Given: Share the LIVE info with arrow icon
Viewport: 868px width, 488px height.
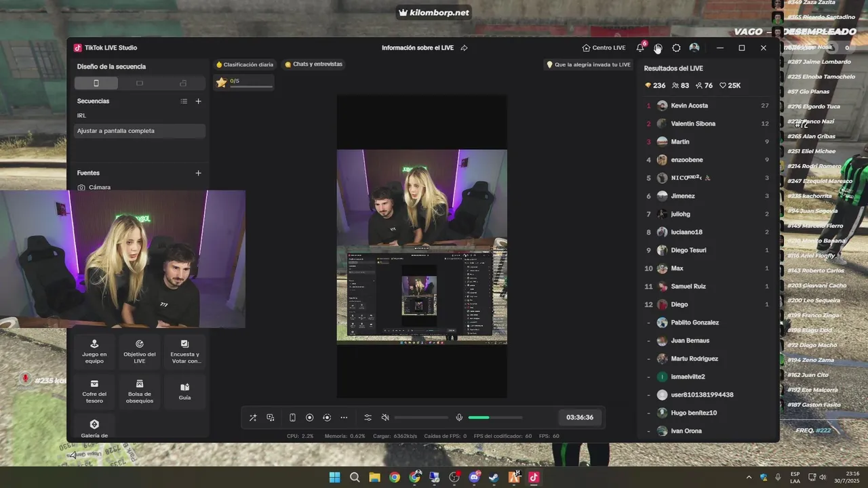Looking at the screenshot, I should pos(465,48).
